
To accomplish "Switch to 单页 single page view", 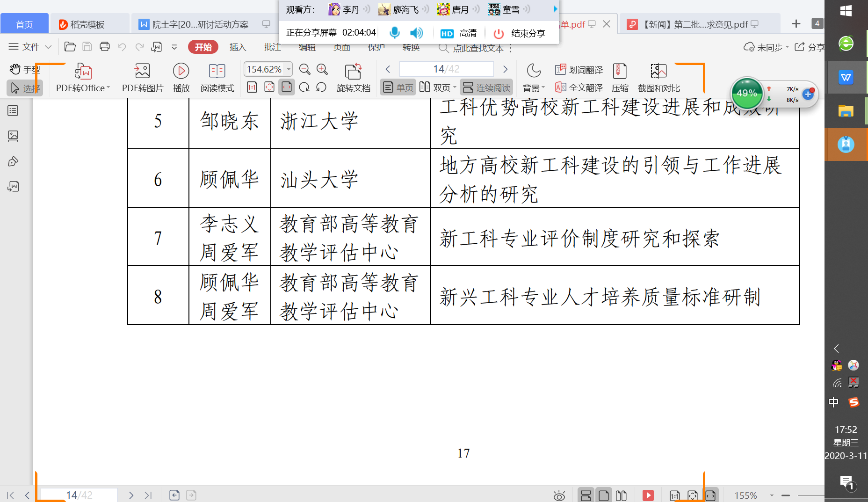I will (398, 87).
